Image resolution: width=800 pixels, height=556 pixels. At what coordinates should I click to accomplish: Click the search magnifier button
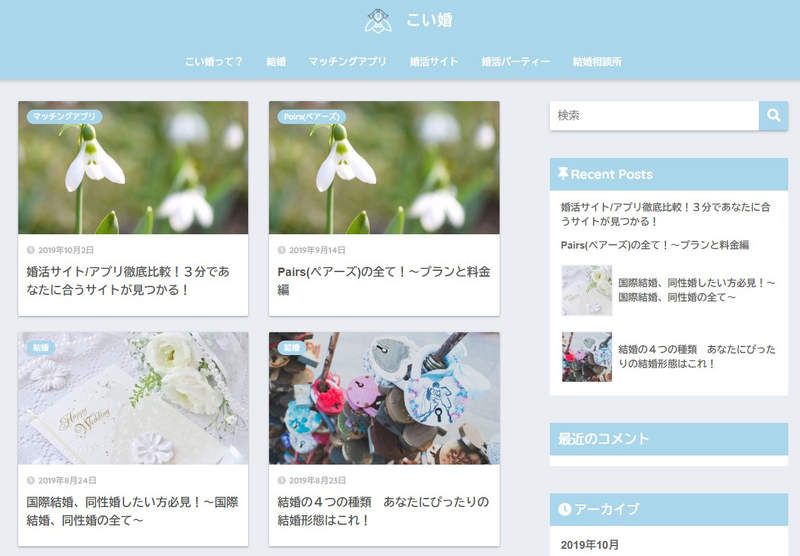coord(773,116)
